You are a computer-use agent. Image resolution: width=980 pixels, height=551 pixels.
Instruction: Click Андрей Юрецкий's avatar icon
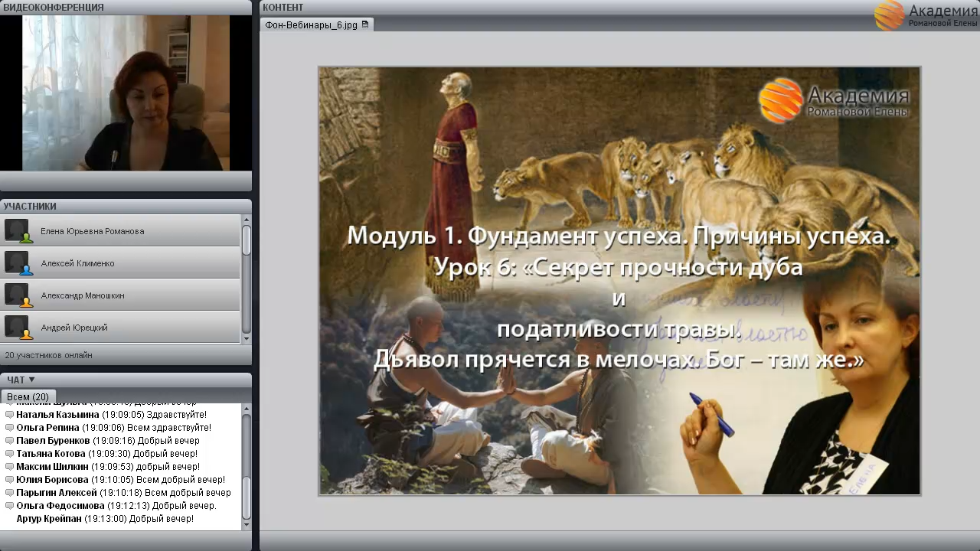pyautogui.click(x=17, y=327)
